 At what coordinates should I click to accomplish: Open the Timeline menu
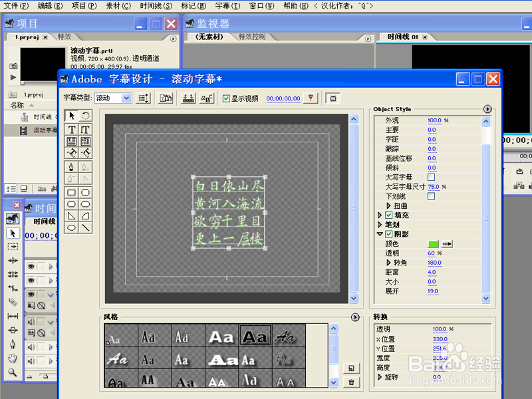point(156,6)
